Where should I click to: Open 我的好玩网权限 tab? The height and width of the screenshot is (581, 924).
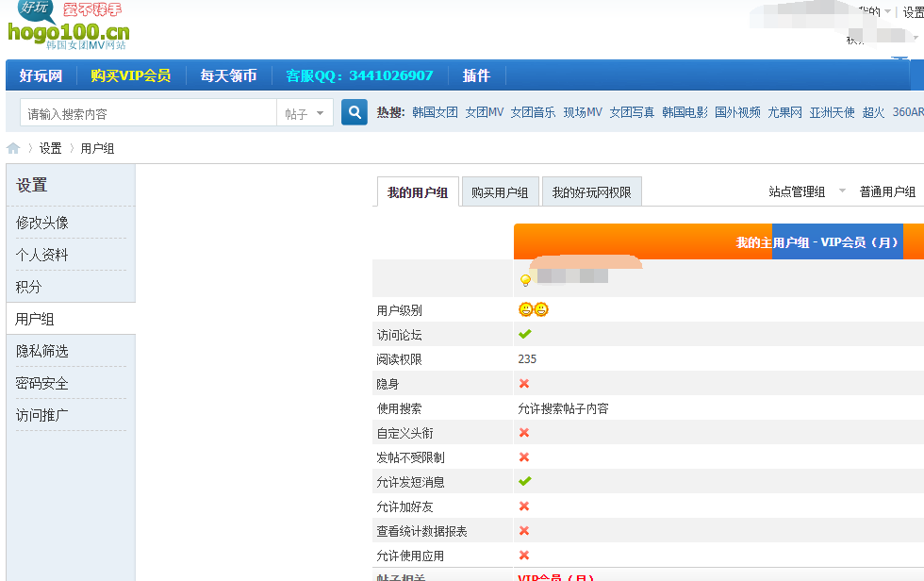pyautogui.click(x=591, y=192)
